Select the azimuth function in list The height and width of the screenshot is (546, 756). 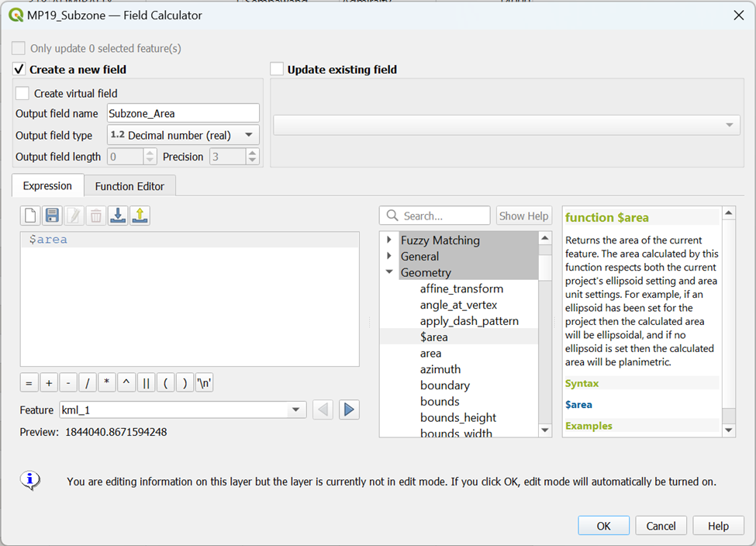coord(440,369)
